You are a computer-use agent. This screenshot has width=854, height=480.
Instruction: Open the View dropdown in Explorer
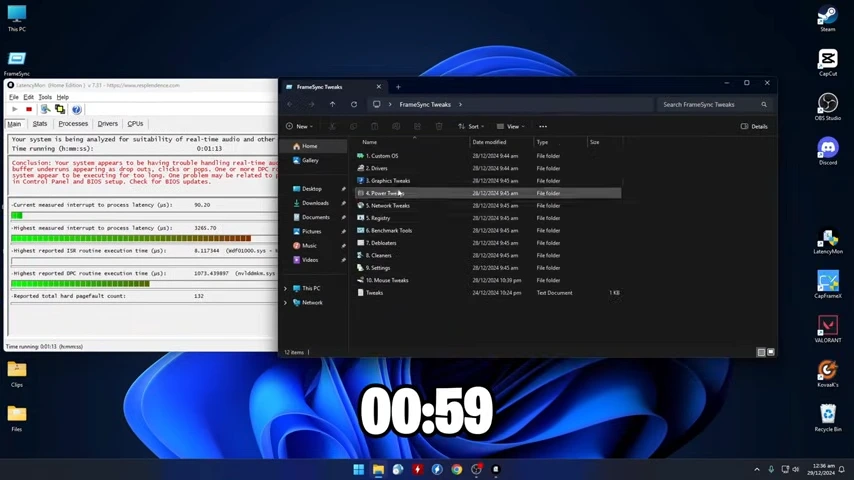pyautogui.click(x=511, y=126)
